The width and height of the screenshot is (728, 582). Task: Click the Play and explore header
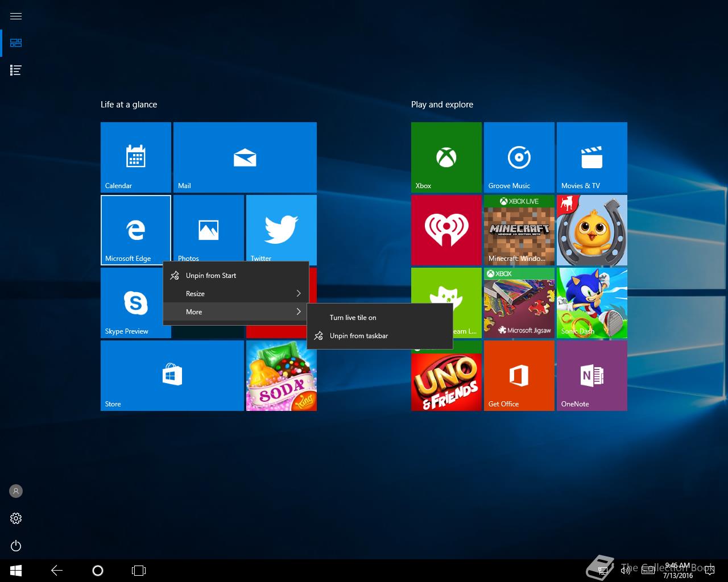pyautogui.click(x=442, y=105)
